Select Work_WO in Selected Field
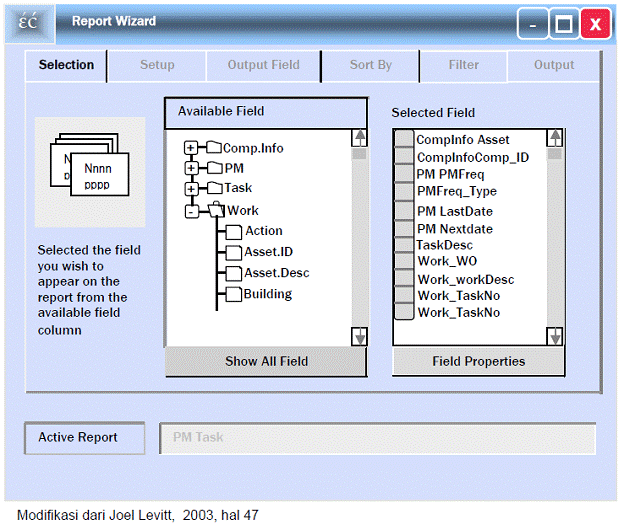 447,261
